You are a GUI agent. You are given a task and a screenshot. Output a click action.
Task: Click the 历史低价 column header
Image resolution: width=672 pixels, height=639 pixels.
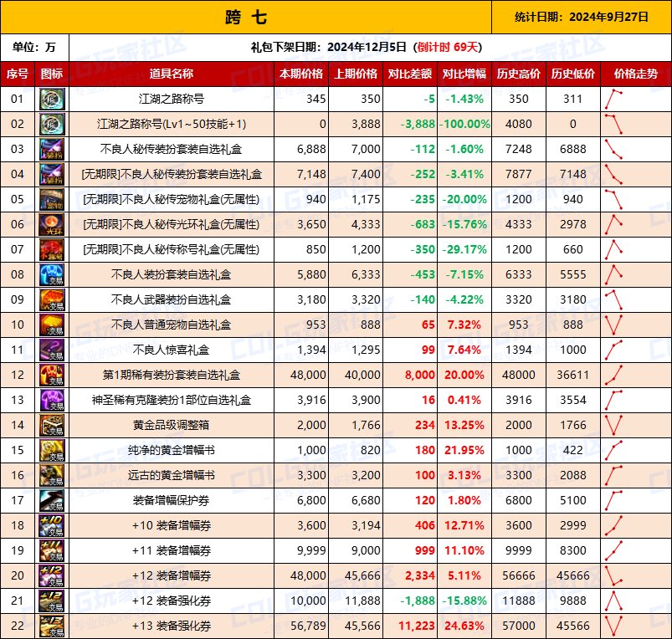[x=573, y=74]
